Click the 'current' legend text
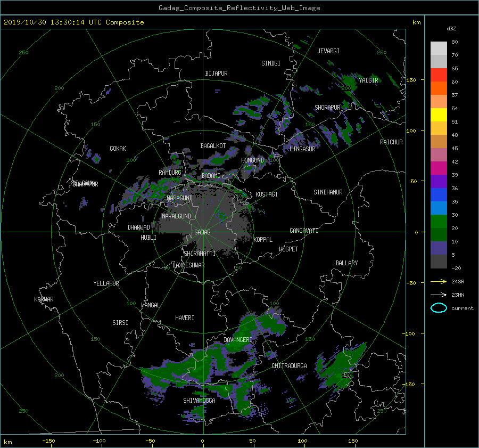 coord(463,308)
